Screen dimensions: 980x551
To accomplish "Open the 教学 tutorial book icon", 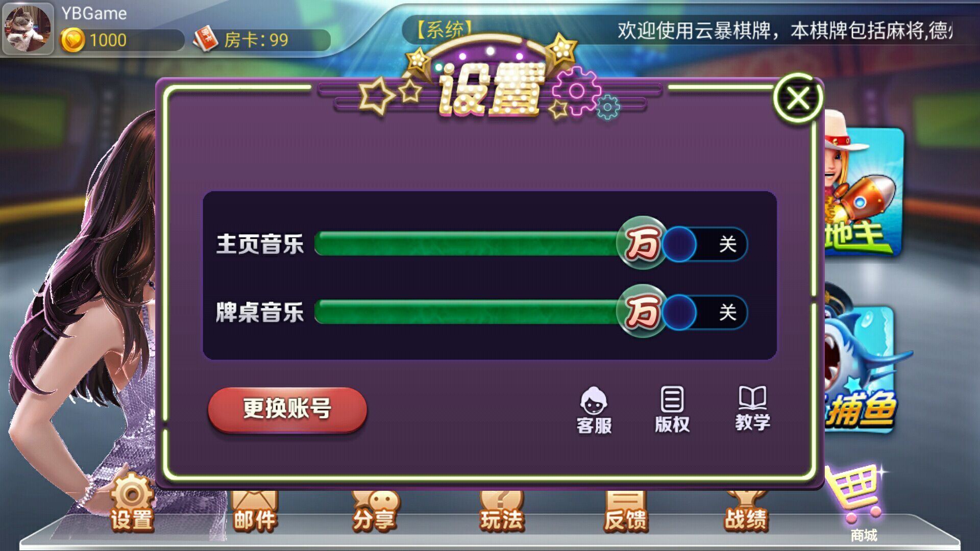I will coord(752,409).
